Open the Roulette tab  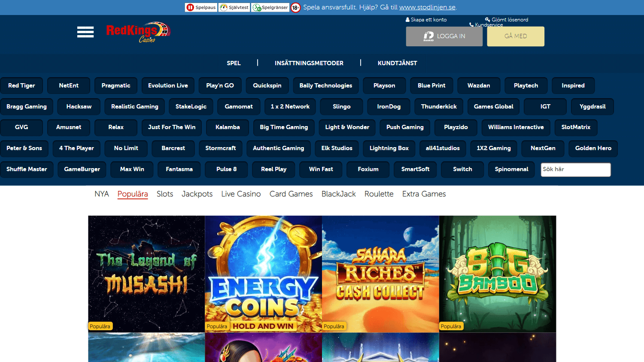click(379, 194)
